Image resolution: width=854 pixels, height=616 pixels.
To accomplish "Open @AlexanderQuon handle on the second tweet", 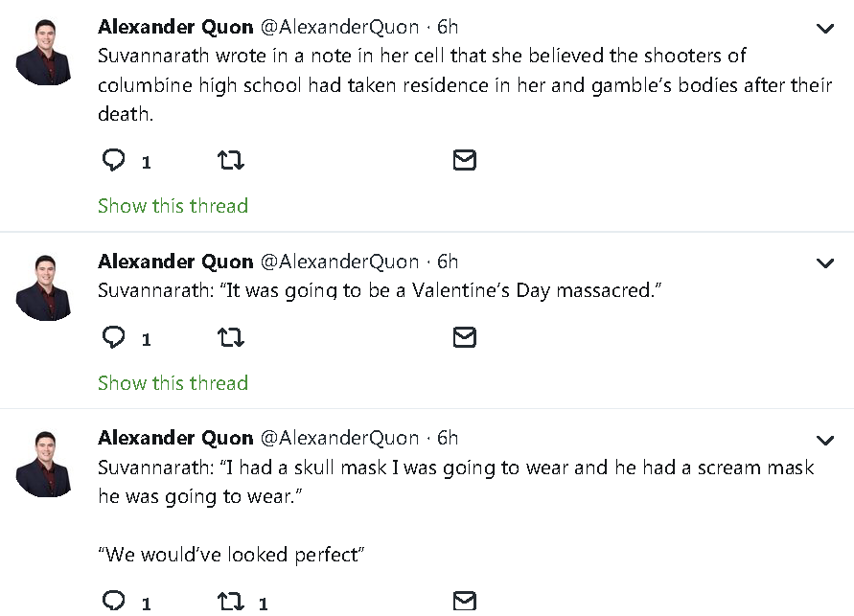I will coord(339,262).
